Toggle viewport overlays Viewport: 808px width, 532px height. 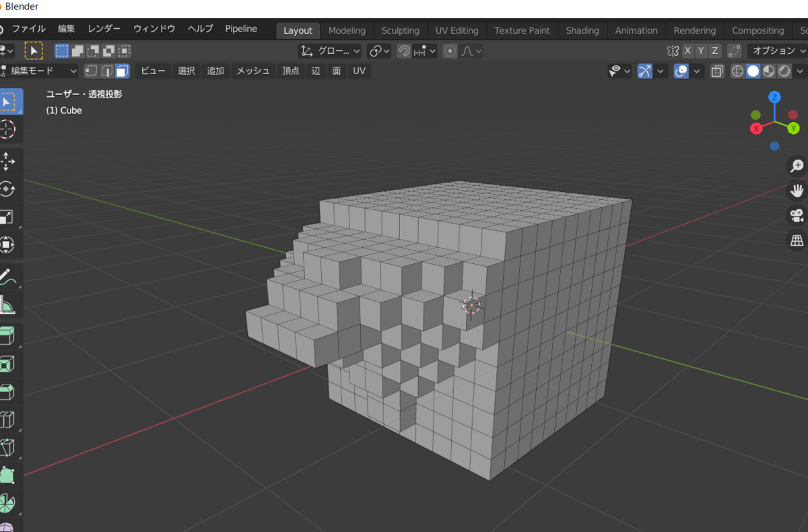coord(681,71)
